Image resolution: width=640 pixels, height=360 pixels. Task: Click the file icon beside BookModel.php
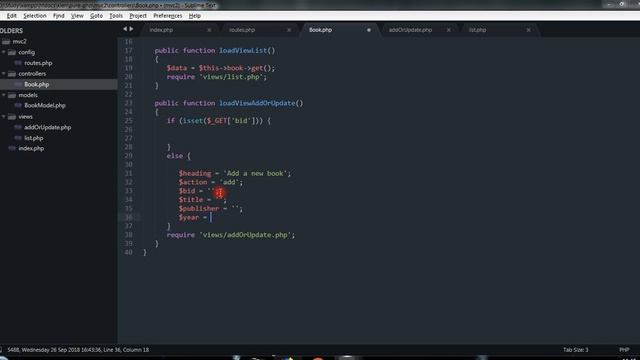[x=18, y=105]
